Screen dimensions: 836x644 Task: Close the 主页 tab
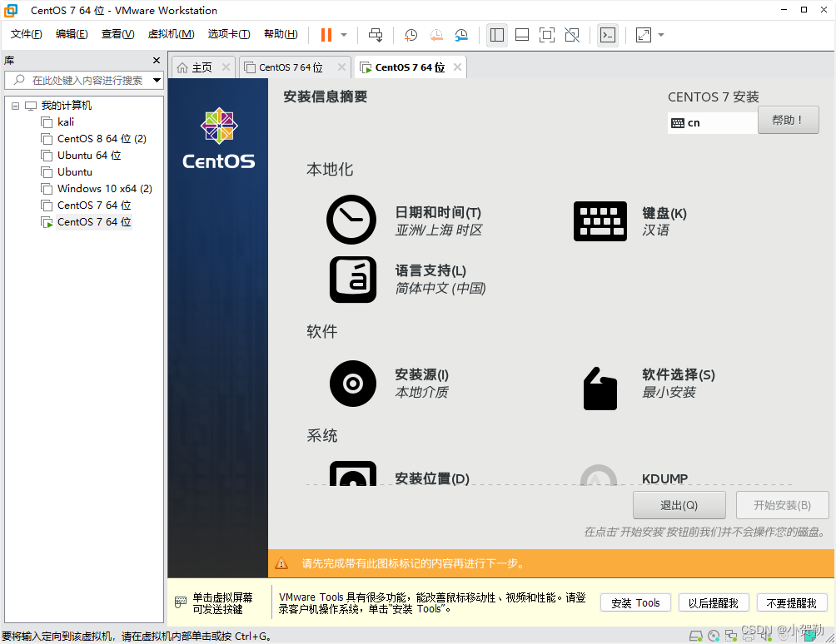pyautogui.click(x=226, y=67)
